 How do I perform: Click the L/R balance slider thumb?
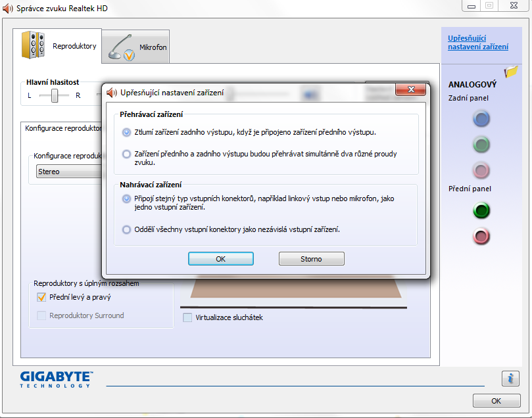[x=55, y=95]
